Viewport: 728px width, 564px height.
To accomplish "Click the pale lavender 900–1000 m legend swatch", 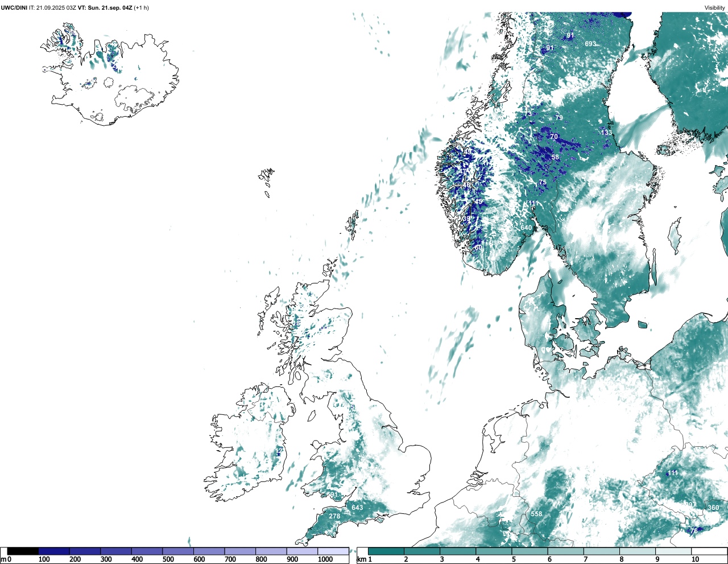I will [302, 551].
